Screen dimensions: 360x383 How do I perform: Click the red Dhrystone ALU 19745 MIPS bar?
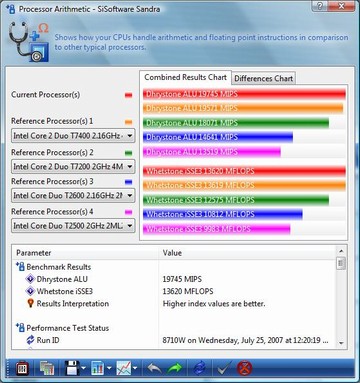(x=244, y=94)
